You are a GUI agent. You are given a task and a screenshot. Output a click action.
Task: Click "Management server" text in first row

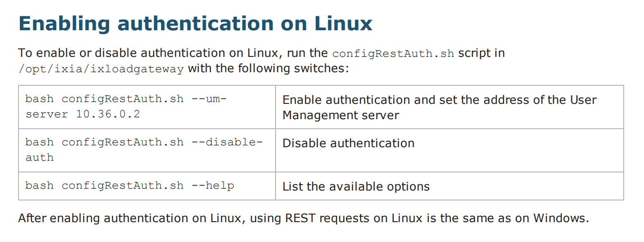pos(340,115)
